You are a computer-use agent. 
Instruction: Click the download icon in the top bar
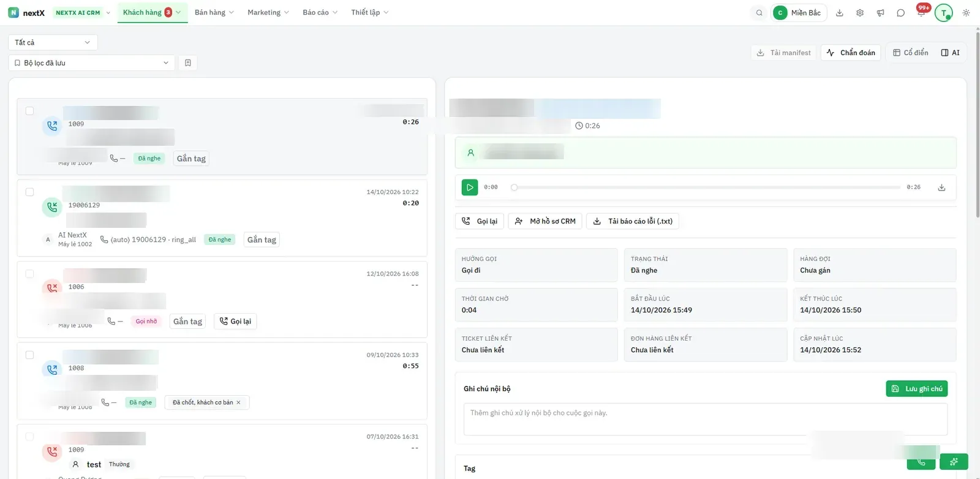click(x=840, y=13)
